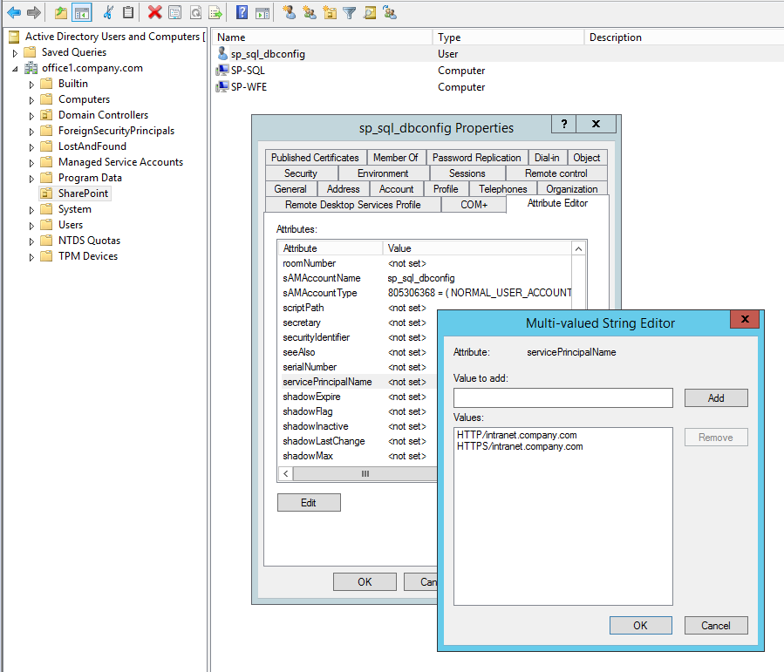784x672 pixels.
Task: Expand the System node in the tree
Action: [x=31, y=210]
